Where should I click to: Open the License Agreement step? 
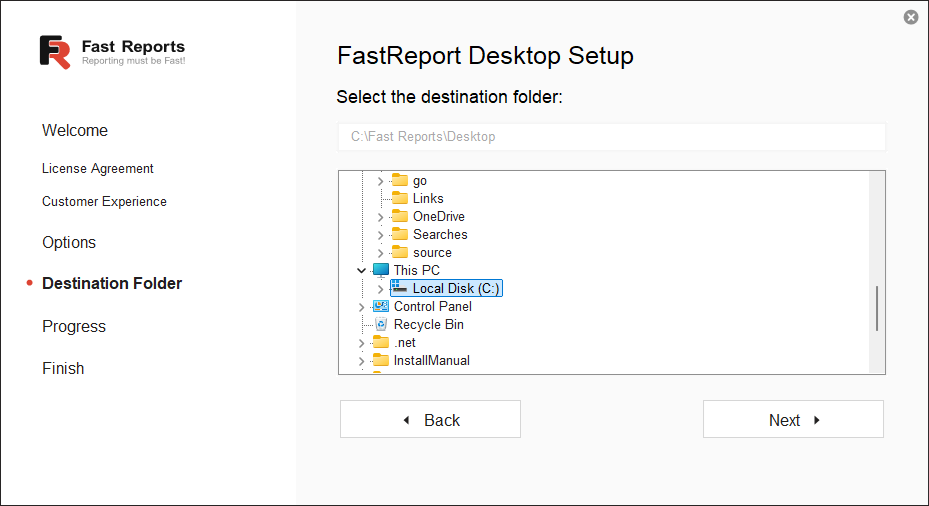click(98, 169)
